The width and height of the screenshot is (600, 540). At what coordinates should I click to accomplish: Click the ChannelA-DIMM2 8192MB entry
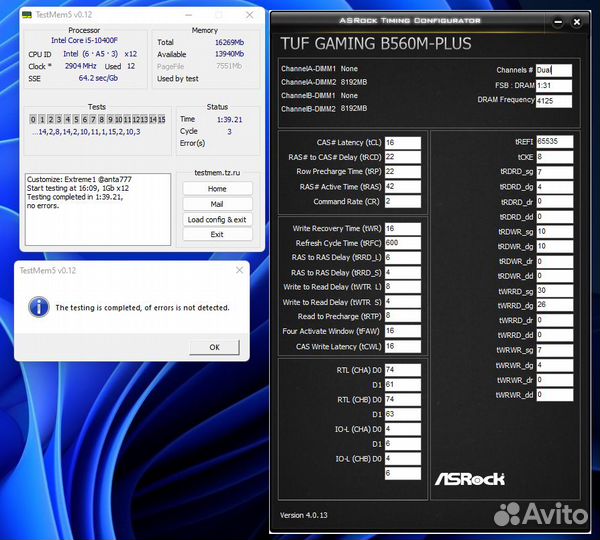(324, 82)
